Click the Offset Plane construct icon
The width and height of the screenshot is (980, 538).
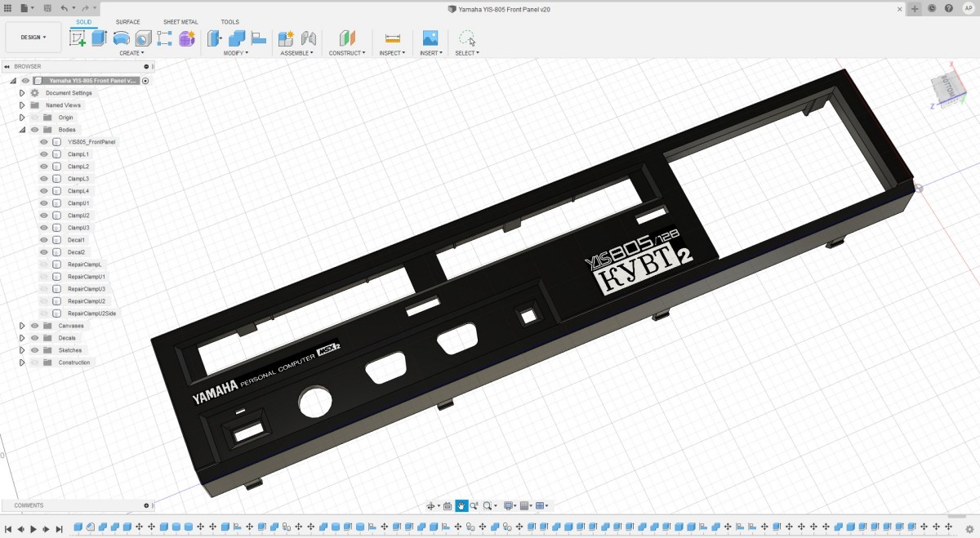coord(347,38)
